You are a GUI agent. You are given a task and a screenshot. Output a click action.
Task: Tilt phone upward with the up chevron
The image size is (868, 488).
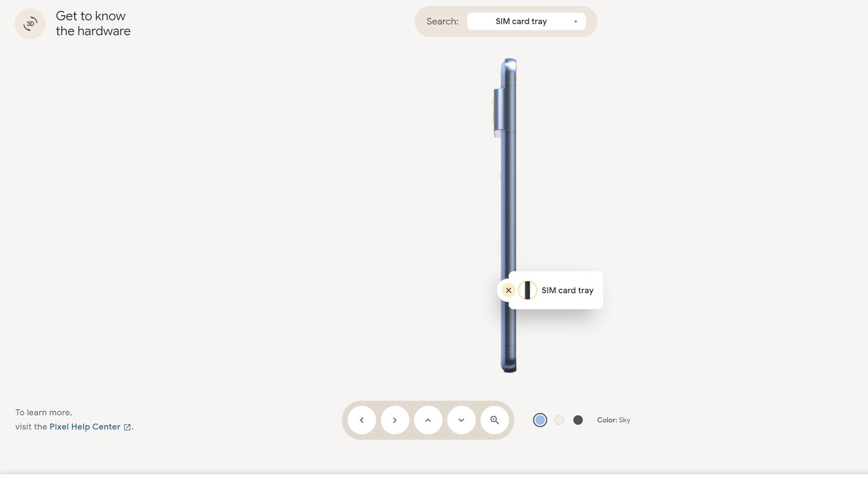428,420
